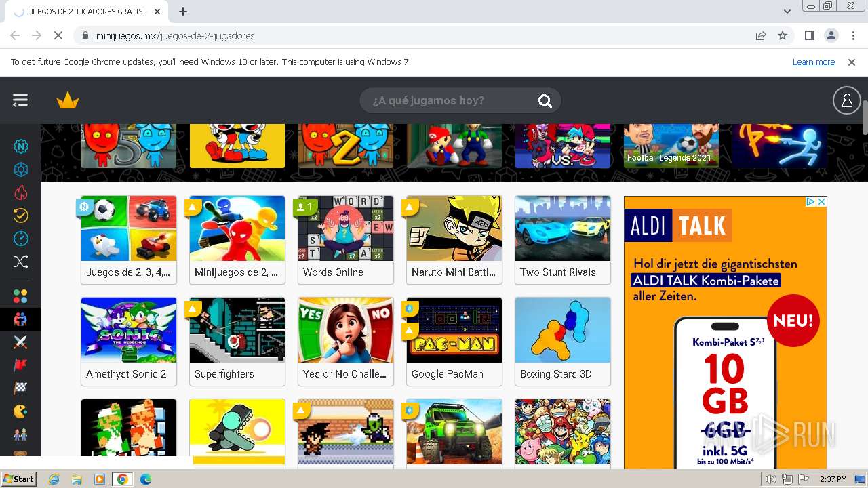Open the ALDI TALK advertisement
Screen dimensions: 868x488
[726, 332]
